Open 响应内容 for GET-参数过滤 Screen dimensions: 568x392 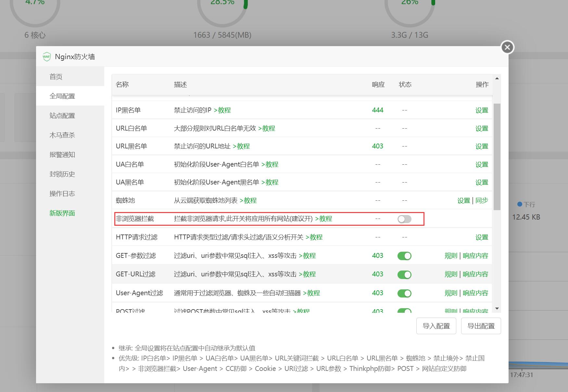[475, 256]
